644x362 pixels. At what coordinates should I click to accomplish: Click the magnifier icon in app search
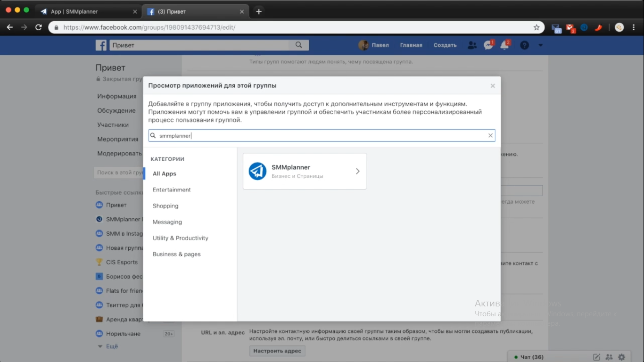point(153,135)
